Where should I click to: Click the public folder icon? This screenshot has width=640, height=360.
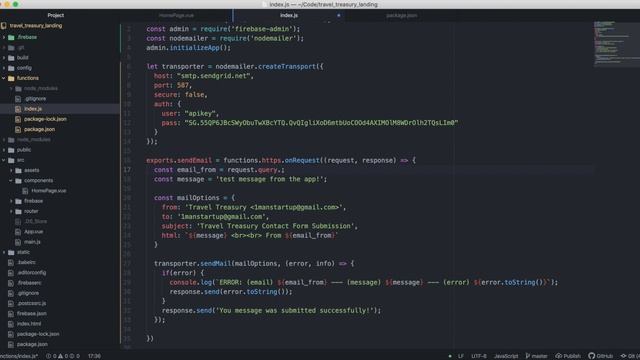click(x=11, y=150)
